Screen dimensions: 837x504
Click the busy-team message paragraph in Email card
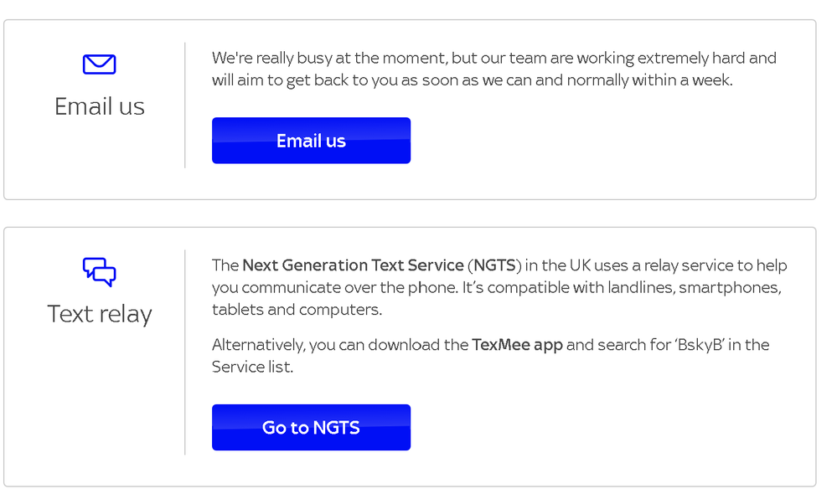point(493,69)
